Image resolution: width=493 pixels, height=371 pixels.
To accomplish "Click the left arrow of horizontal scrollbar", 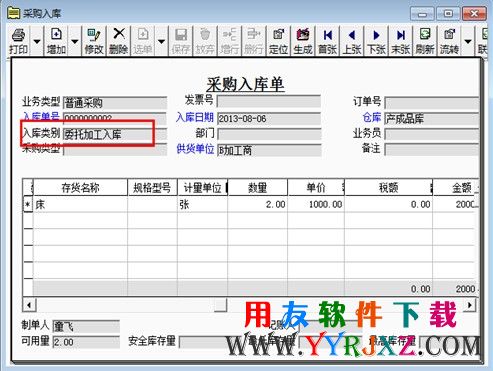I will coord(29,305).
